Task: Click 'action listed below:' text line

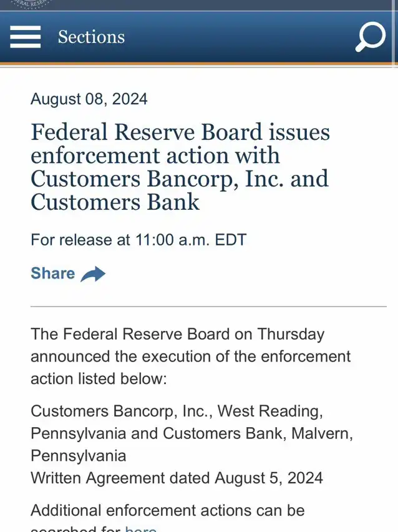Action: click(x=99, y=379)
